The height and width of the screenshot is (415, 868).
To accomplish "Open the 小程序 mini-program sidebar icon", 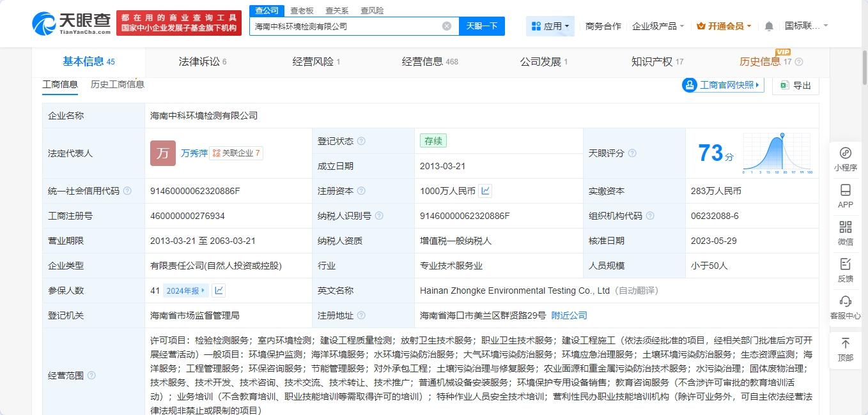I will coord(845,153).
